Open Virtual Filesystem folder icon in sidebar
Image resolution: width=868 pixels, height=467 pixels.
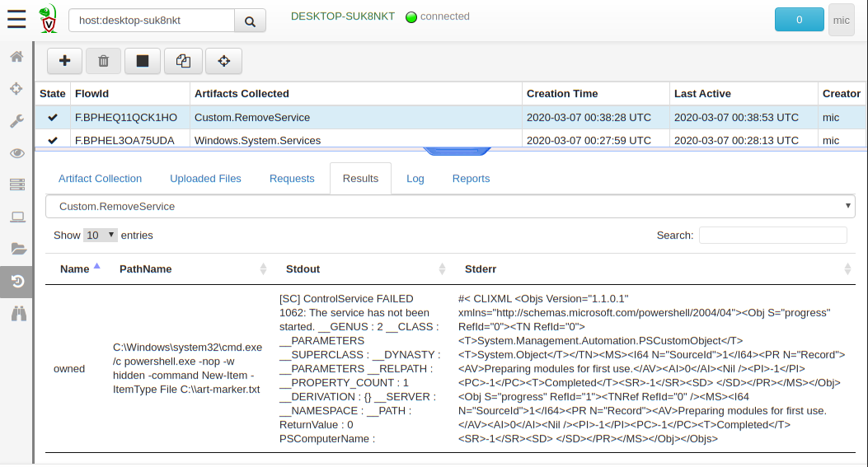point(16,249)
